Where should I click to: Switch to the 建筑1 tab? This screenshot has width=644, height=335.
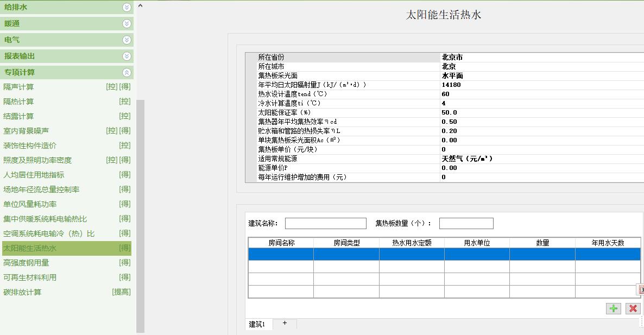click(x=258, y=324)
